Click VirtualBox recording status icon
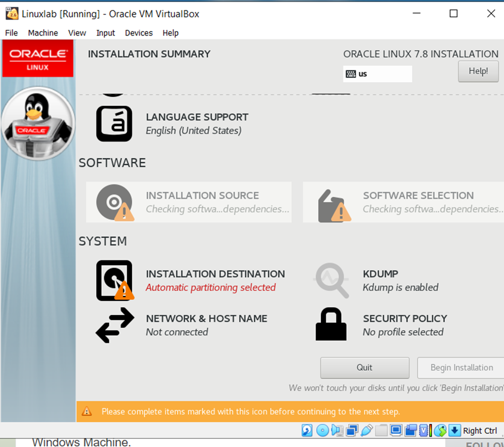This screenshot has height=447, width=504. [x=410, y=430]
